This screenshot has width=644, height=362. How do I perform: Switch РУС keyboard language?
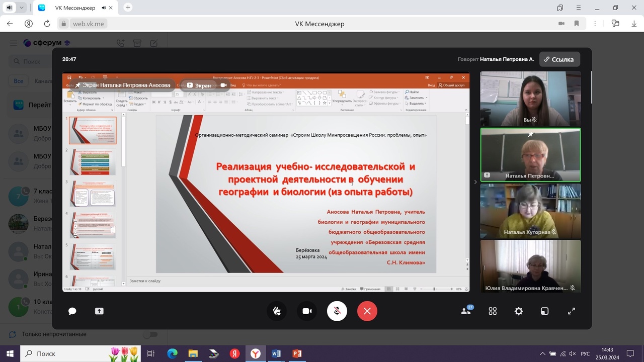click(585, 353)
